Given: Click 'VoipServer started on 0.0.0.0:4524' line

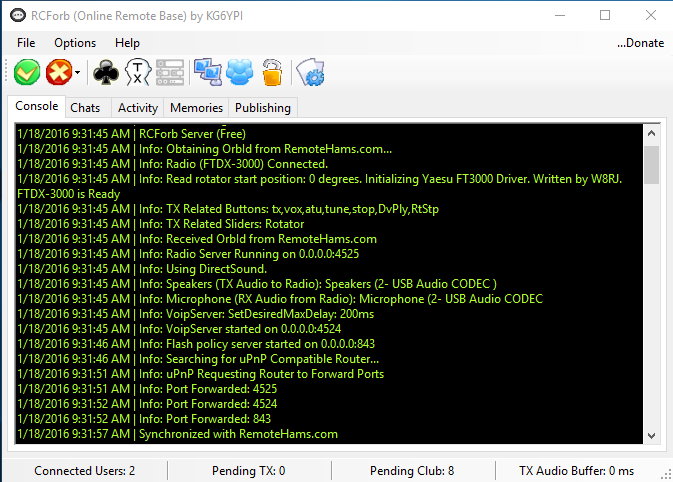Looking at the screenshot, I should [x=179, y=329].
